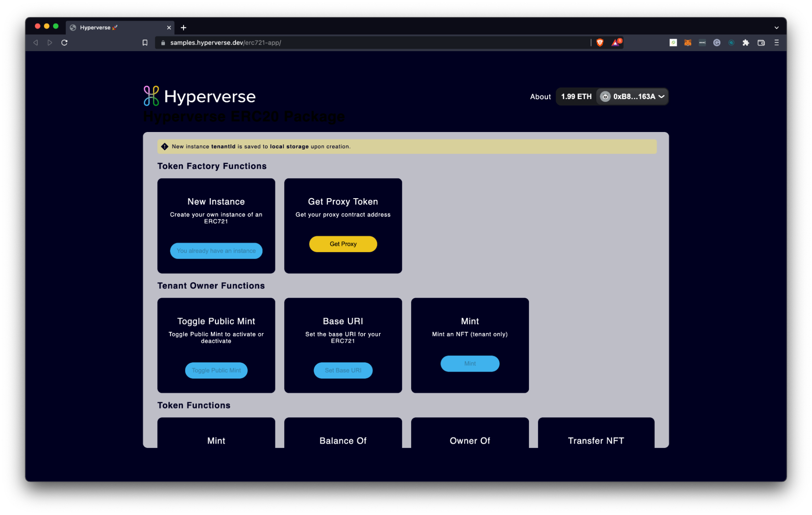Click the wallet avatar icon
812x515 pixels.
click(x=605, y=97)
